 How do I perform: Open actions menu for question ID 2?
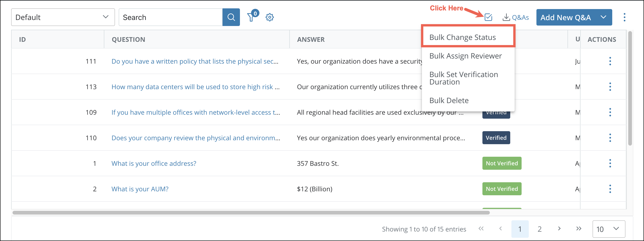coord(610,189)
